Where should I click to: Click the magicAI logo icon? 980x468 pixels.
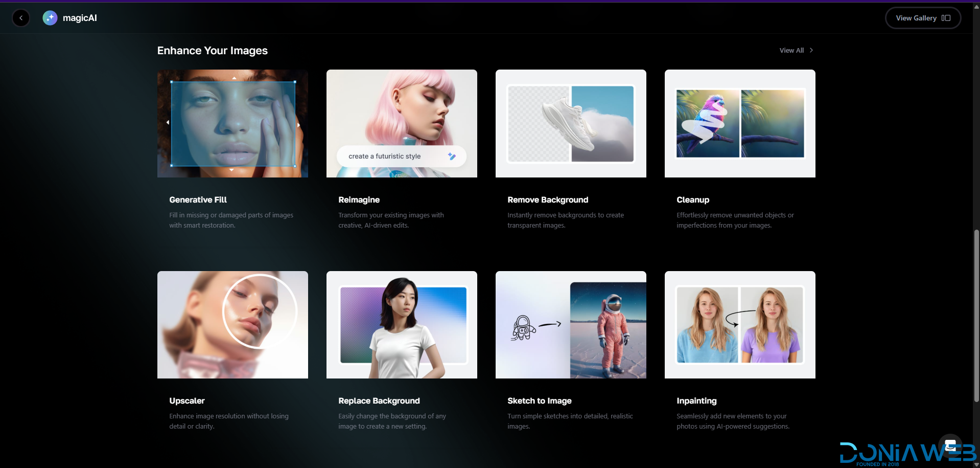[50, 18]
